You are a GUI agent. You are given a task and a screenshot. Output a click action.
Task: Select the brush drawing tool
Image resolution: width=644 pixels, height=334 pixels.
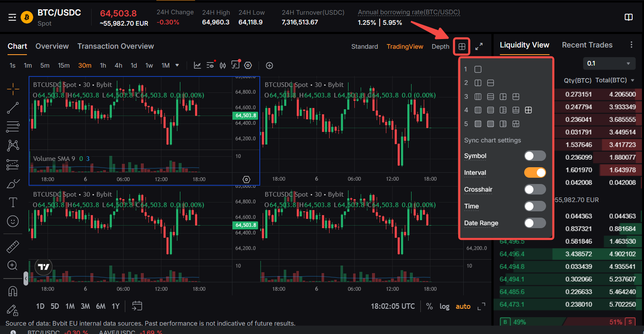(x=13, y=184)
